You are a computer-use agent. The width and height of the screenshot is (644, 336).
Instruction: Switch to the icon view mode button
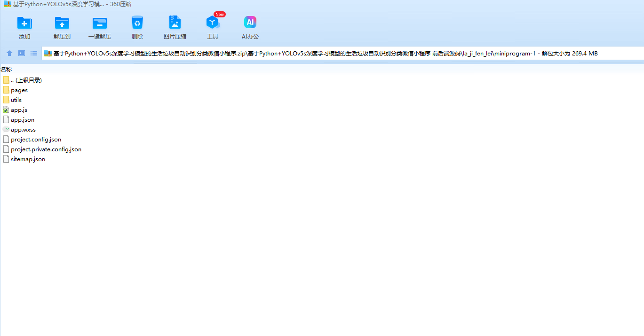point(22,53)
